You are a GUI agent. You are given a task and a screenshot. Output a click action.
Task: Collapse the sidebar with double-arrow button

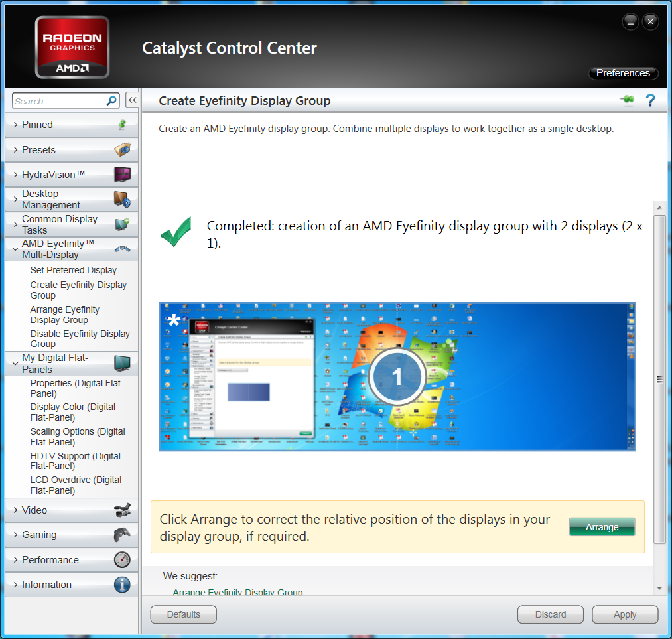pos(132,100)
